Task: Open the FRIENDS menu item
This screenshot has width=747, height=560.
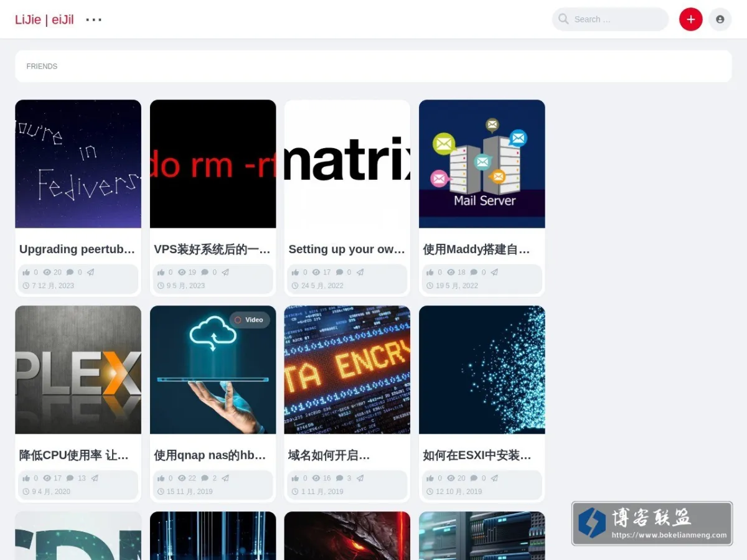Action: [x=42, y=67]
